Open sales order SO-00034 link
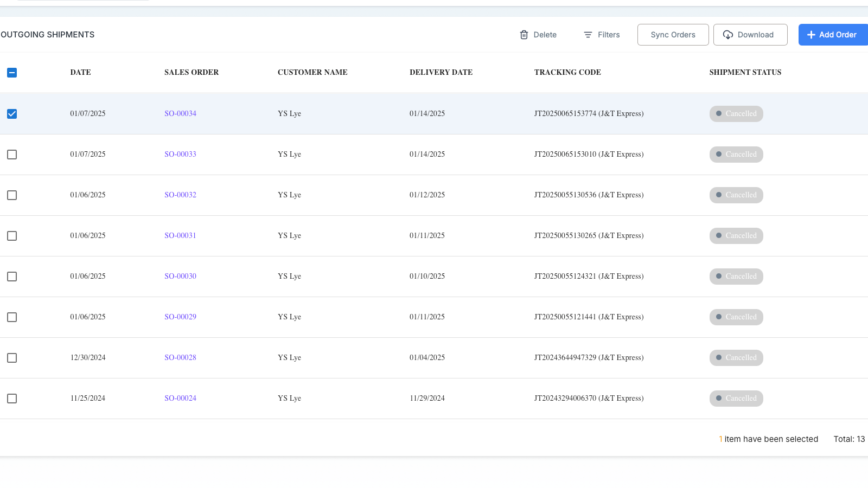The image size is (868, 488). (x=180, y=114)
